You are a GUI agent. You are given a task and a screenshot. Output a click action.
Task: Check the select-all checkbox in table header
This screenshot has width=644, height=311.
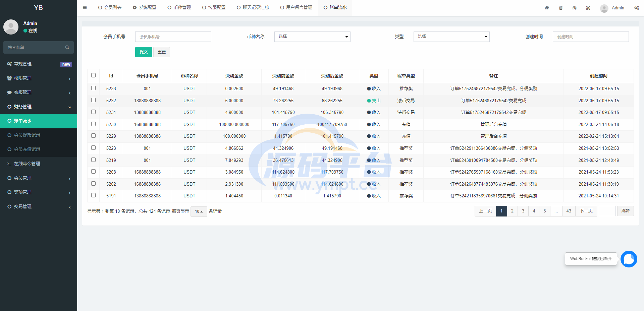94,75
